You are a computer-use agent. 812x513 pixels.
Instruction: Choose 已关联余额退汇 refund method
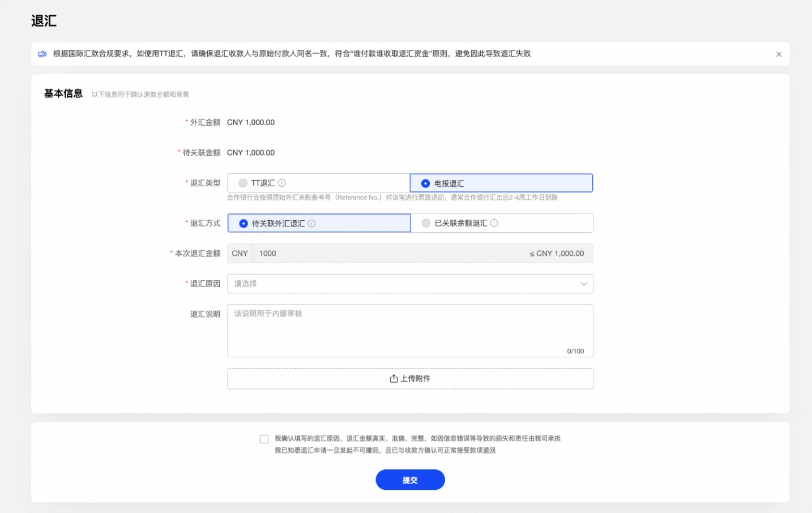426,223
